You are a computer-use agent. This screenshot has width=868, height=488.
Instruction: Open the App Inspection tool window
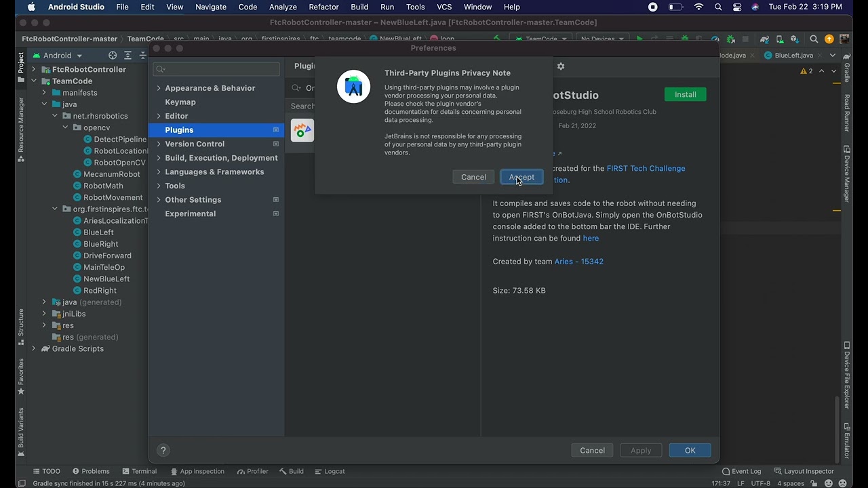197,471
